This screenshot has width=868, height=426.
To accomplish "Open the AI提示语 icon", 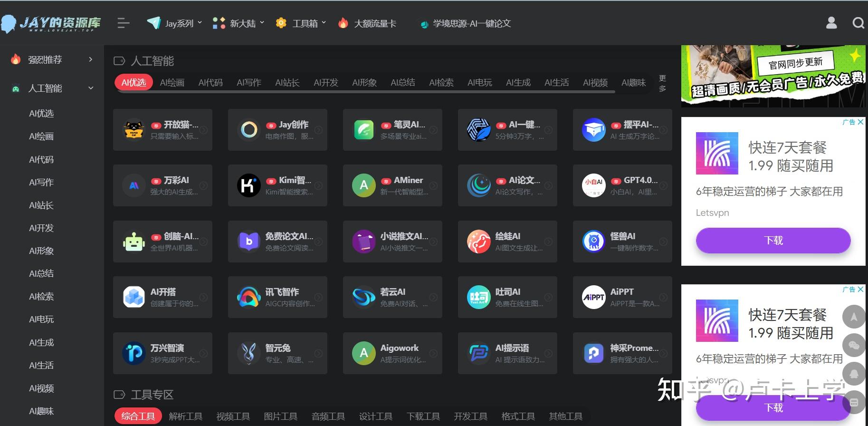I will pos(479,353).
